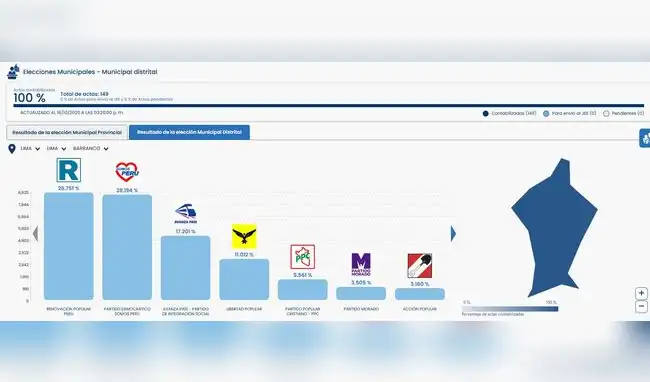
Task: Open the blue side tab at the right edge
Action: [645, 138]
